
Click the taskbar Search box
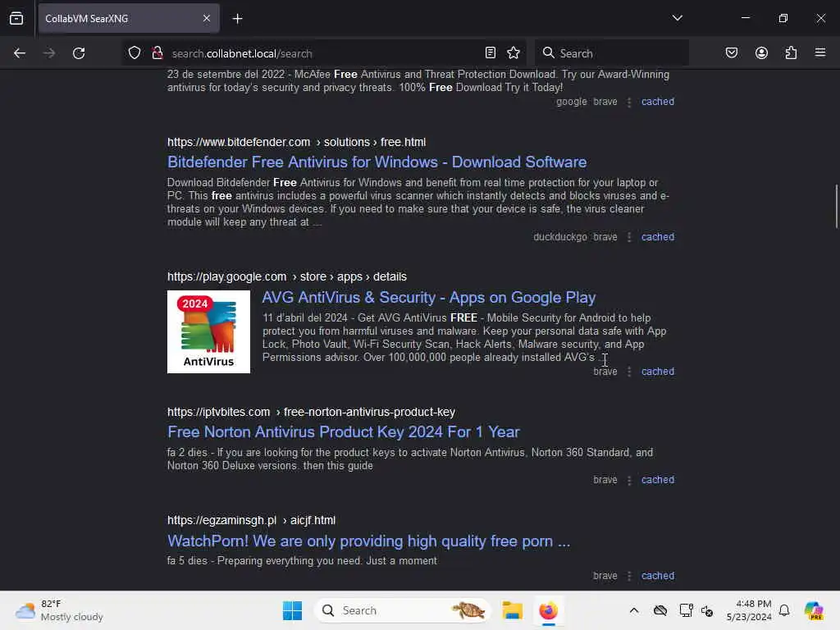(x=403, y=610)
